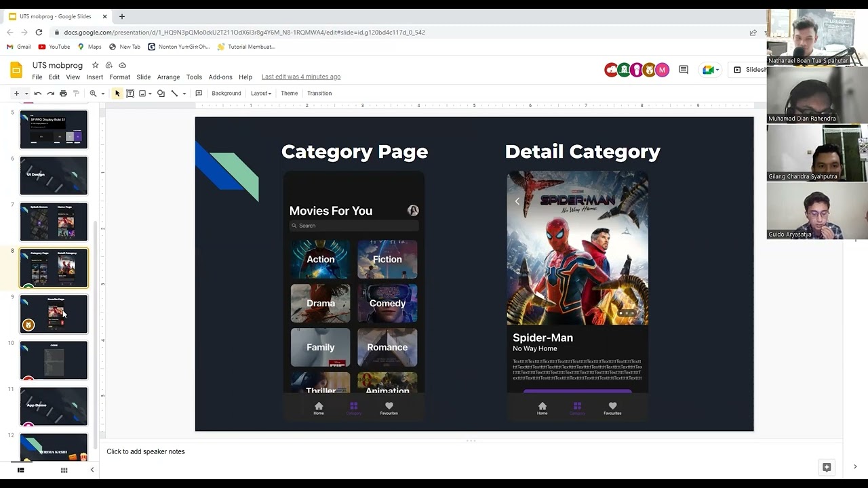Choose the Line tool
This screenshot has width=868, height=488.
coord(174,94)
